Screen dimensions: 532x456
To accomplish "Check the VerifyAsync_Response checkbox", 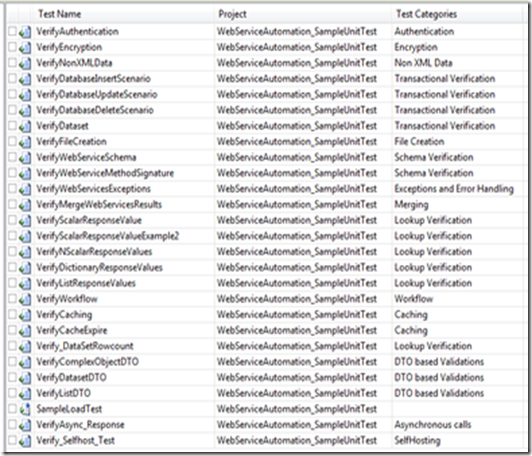I will click(x=12, y=424).
